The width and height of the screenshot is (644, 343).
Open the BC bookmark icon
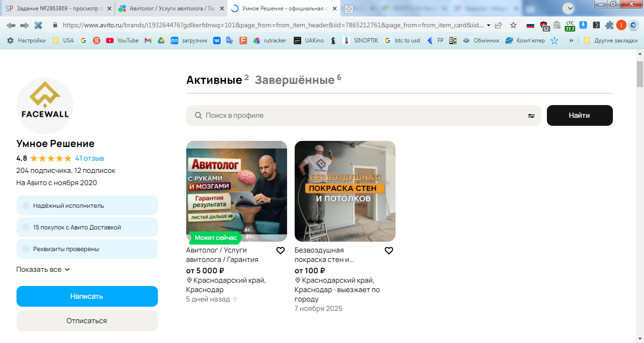[x=453, y=41]
